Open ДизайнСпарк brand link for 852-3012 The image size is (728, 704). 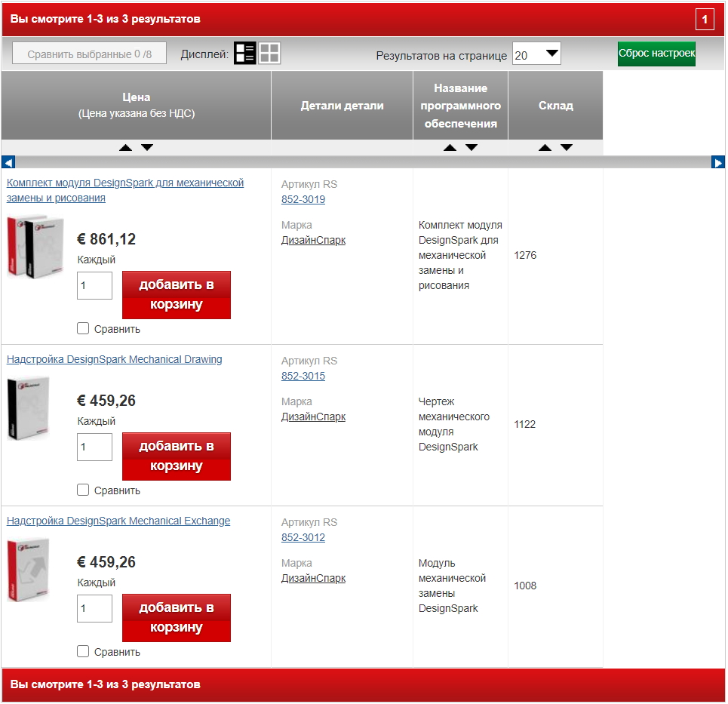313,579
